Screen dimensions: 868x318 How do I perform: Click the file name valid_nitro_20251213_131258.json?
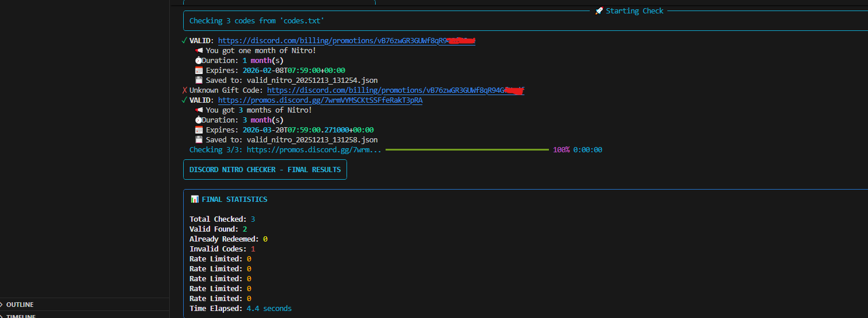312,140
